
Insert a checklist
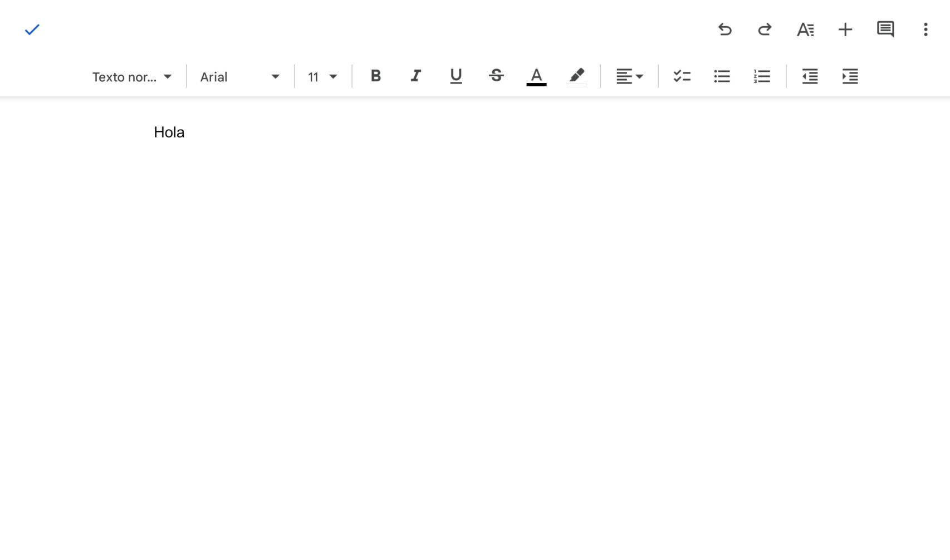(682, 76)
